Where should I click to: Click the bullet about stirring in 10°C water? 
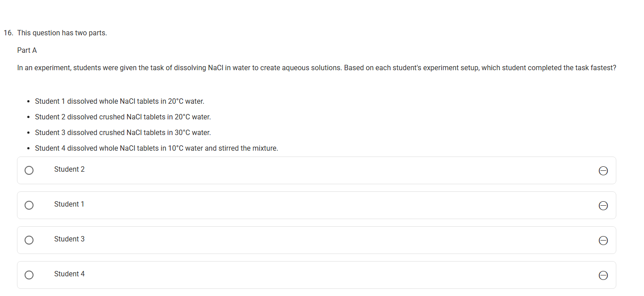pyautogui.click(x=156, y=148)
